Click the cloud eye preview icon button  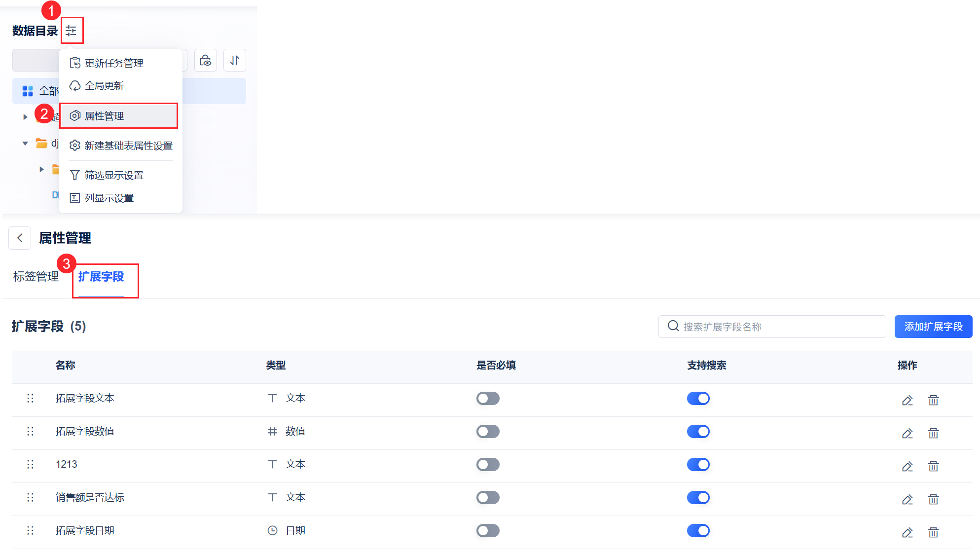pos(206,60)
